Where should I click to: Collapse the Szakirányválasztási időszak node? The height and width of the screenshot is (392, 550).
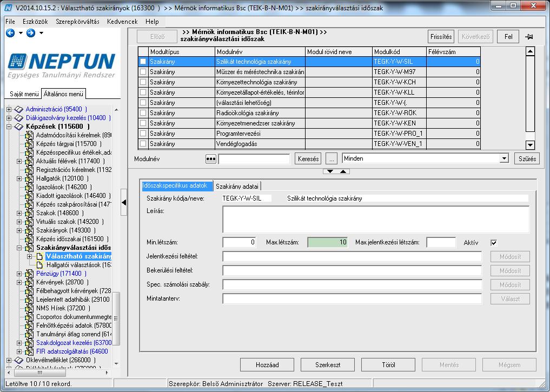point(19,248)
